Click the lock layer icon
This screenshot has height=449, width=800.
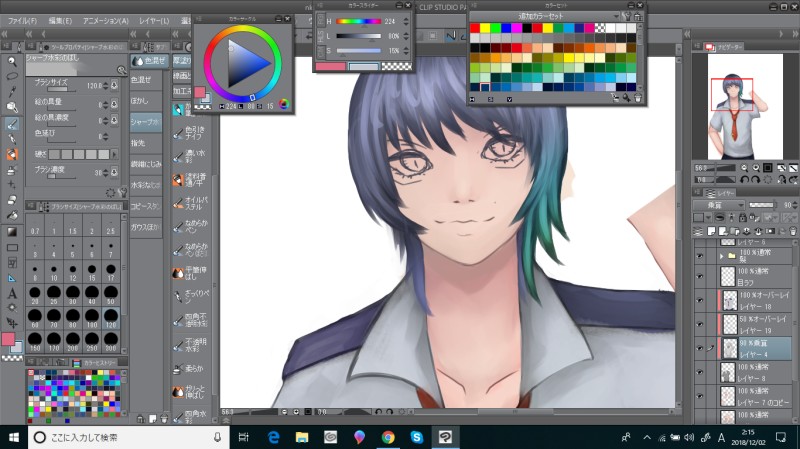(743, 218)
